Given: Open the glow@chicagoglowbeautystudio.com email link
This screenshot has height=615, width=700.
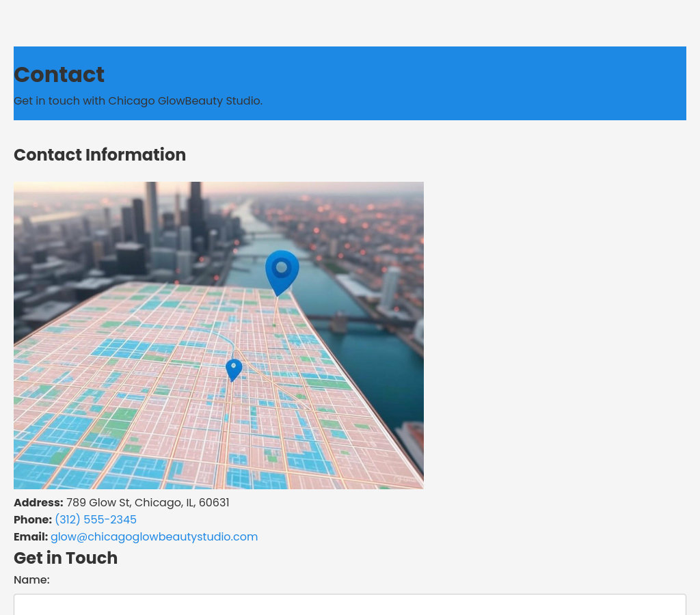Looking at the screenshot, I should pos(154,537).
